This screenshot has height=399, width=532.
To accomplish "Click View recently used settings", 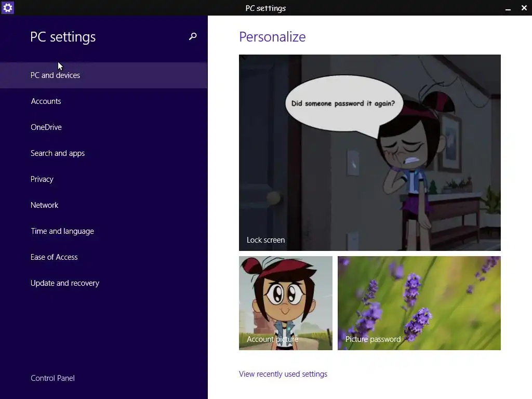I will point(283,374).
